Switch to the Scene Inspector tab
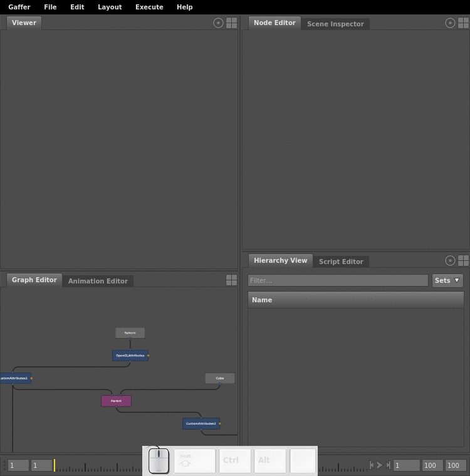Image resolution: width=470 pixels, height=476 pixels. click(x=335, y=24)
